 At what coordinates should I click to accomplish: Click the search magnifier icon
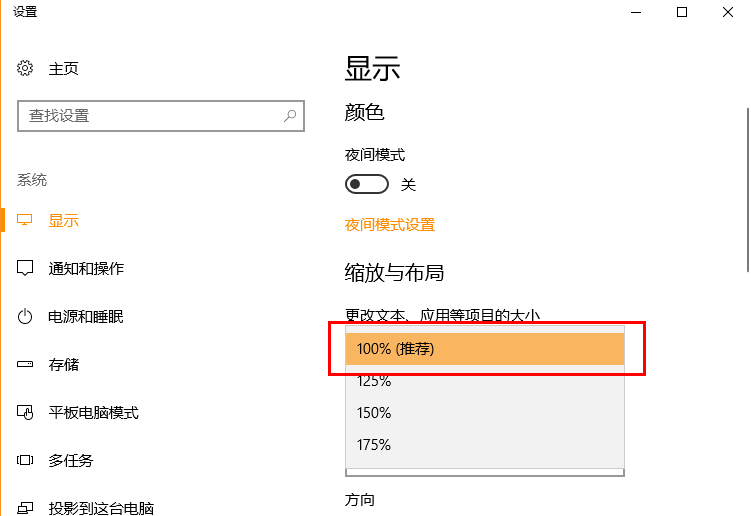pos(290,116)
